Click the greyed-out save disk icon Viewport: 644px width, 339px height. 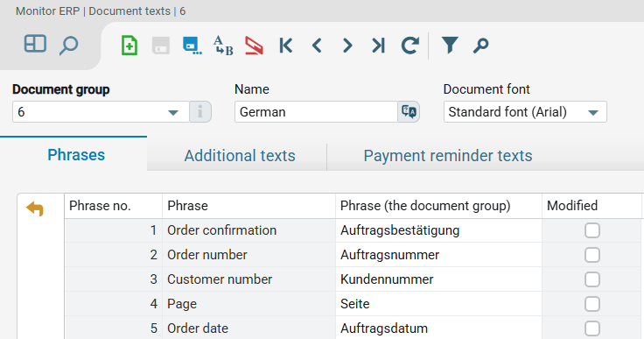[161, 46]
